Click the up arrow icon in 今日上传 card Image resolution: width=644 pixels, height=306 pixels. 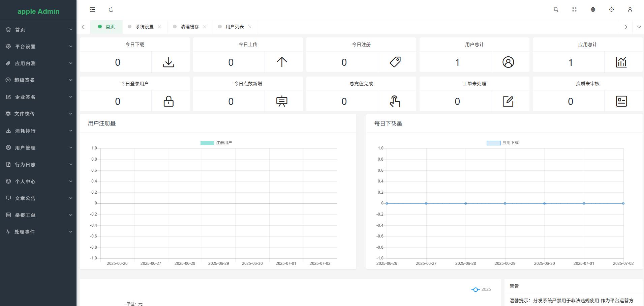tap(282, 62)
